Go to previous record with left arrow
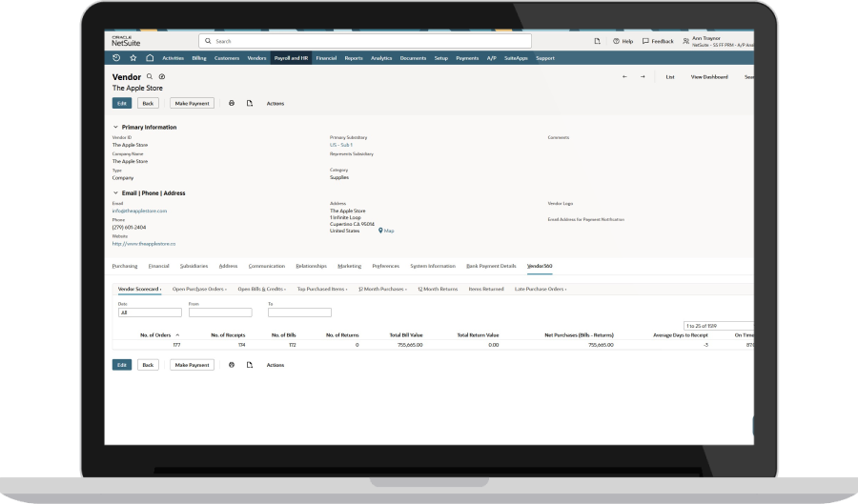858x504 pixels. click(624, 76)
